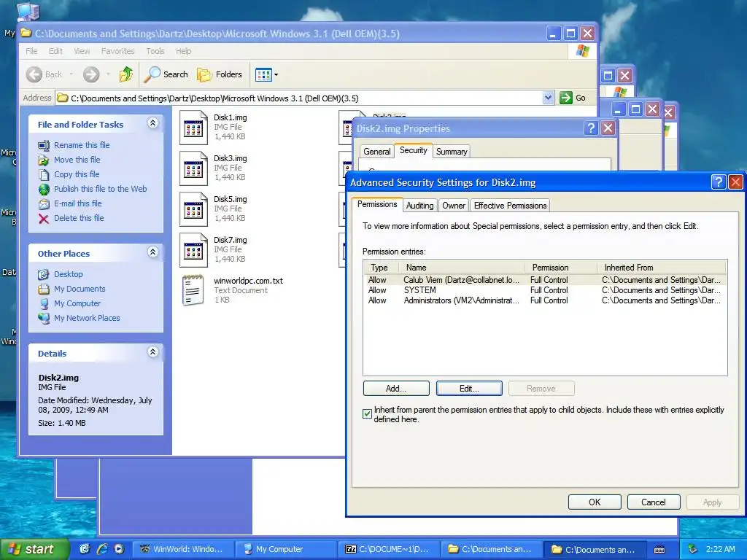Switch to the Auditing tab
The height and width of the screenshot is (560, 747).
pos(419,205)
